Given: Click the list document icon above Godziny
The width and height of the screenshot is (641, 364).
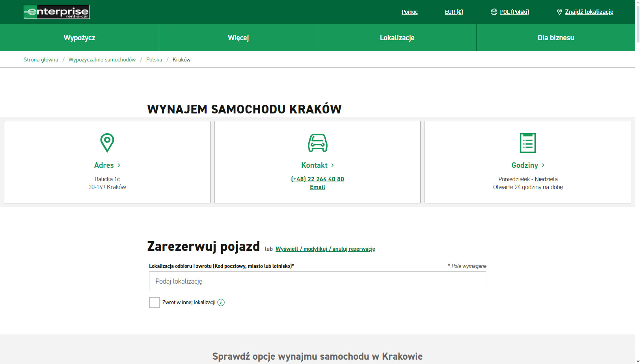Looking at the screenshot, I should [527, 143].
